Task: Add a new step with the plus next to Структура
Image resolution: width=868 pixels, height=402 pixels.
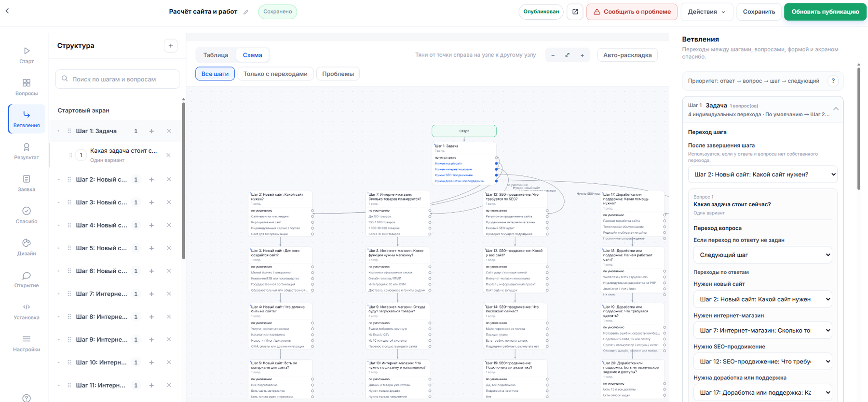Action: [x=171, y=46]
